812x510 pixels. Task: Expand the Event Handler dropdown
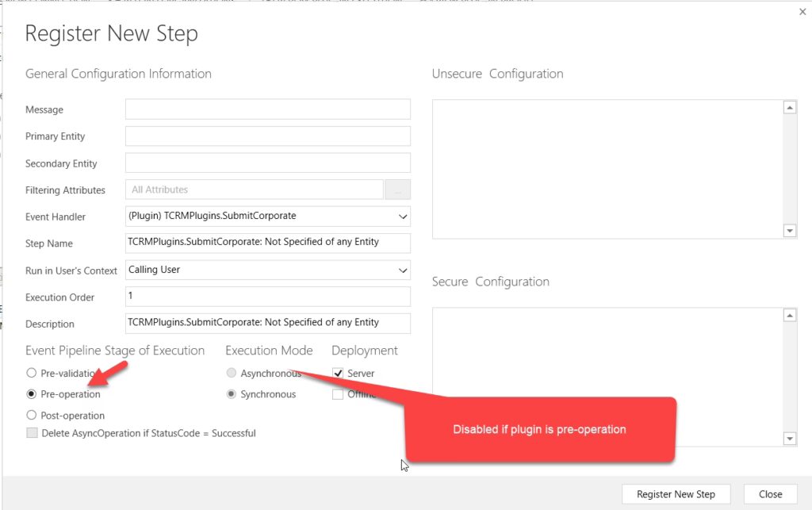(403, 216)
